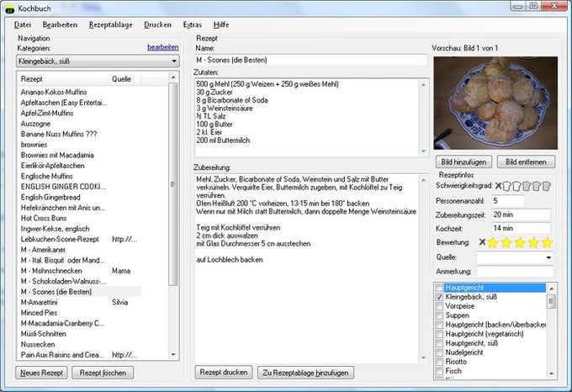Check the Risotto checkbox

[x=439, y=362]
